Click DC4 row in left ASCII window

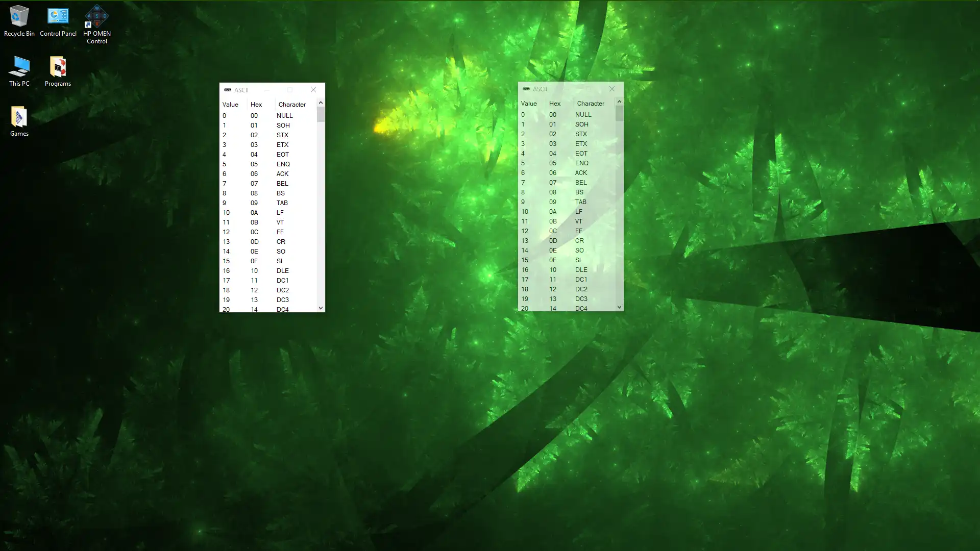pos(269,308)
